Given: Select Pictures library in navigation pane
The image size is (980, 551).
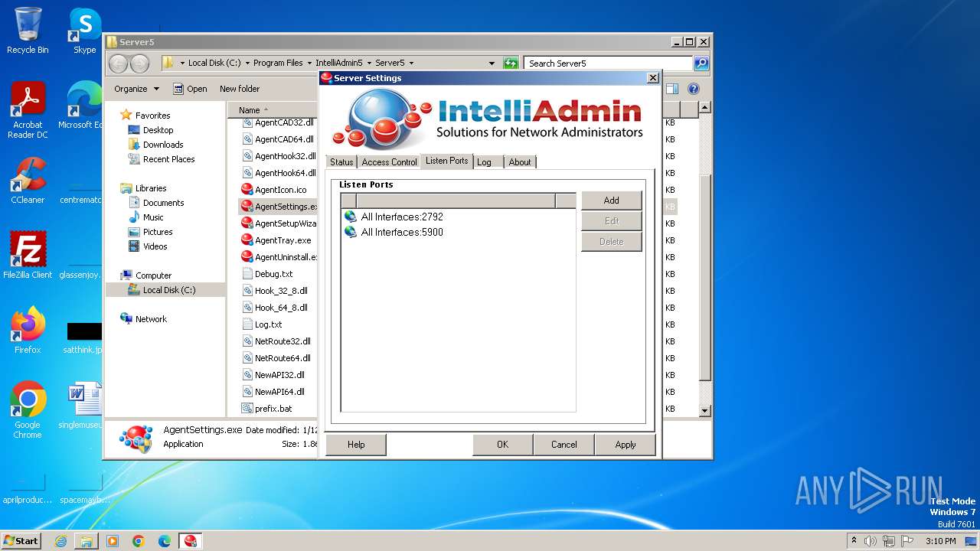Looking at the screenshot, I should pos(158,232).
